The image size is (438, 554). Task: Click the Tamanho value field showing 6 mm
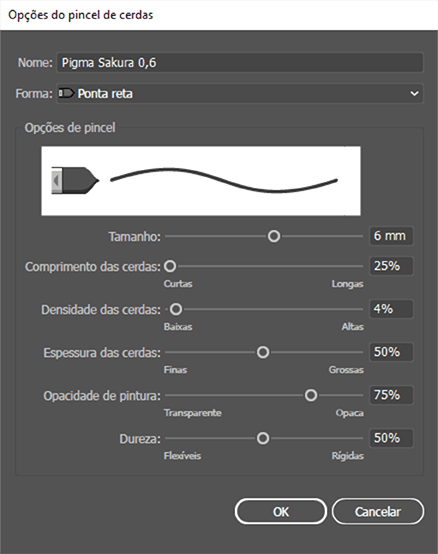(391, 236)
